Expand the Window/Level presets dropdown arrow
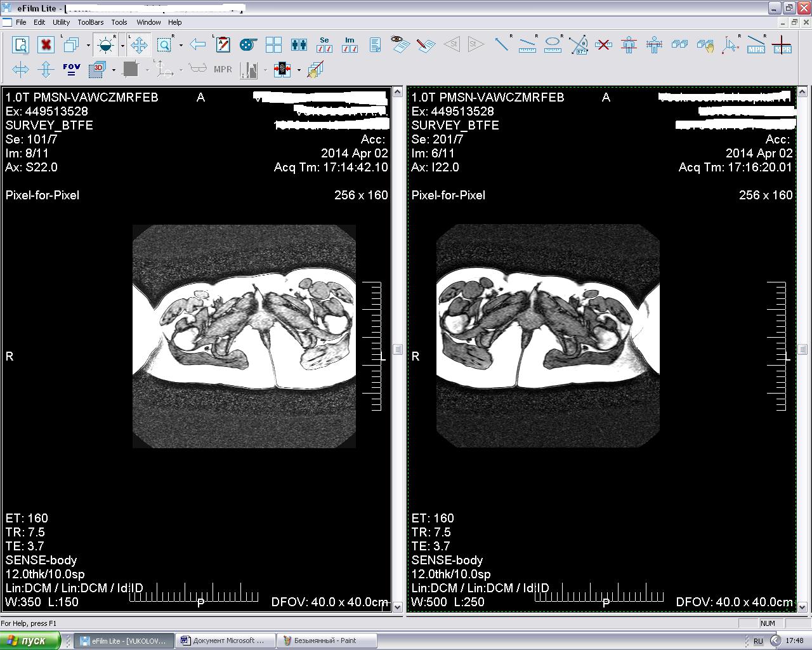The width and height of the screenshot is (812, 650). pyautogui.click(x=122, y=45)
